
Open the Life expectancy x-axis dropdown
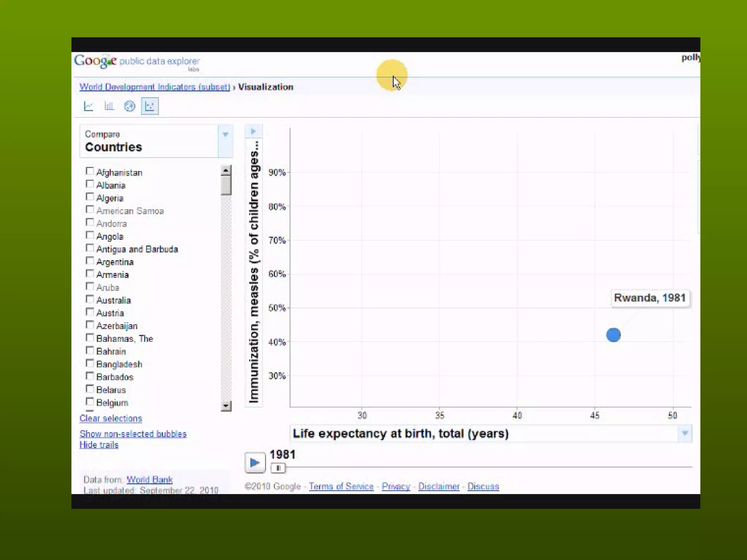pyautogui.click(x=685, y=433)
